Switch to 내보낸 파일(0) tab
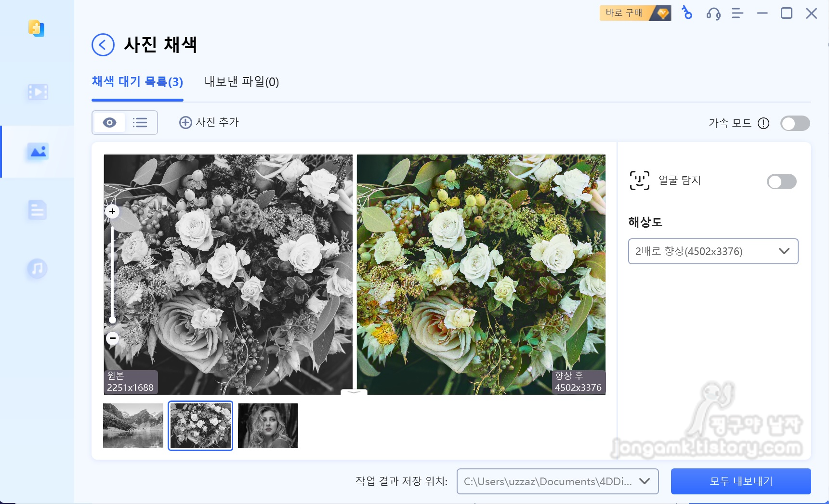 pos(242,82)
